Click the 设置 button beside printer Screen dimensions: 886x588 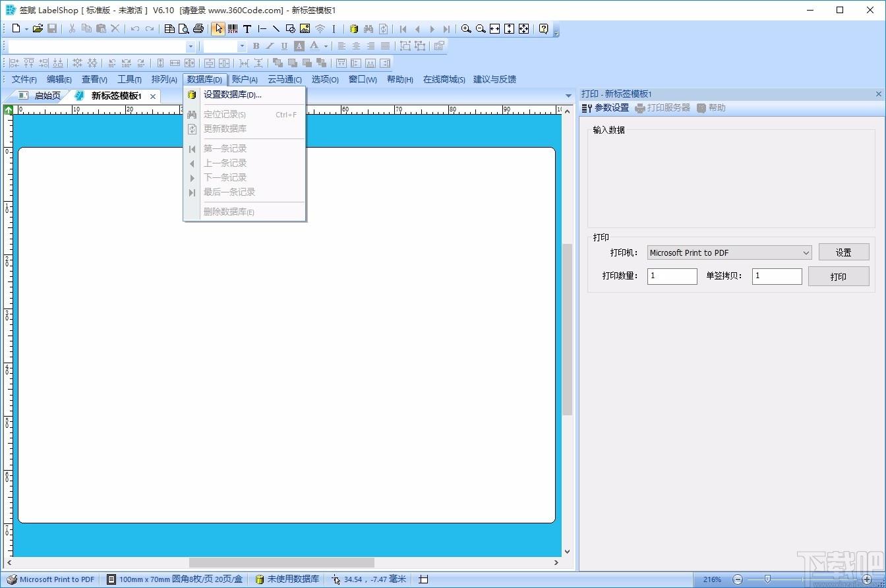coord(844,252)
